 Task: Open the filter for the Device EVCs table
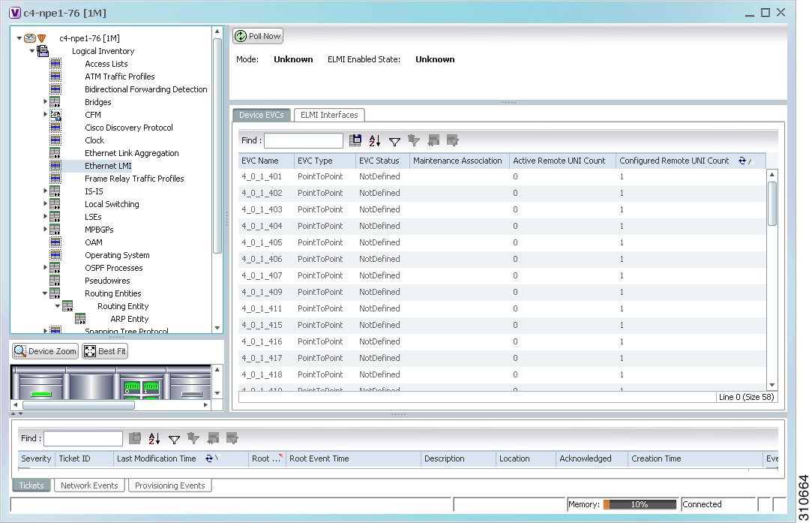coord(394,140)
